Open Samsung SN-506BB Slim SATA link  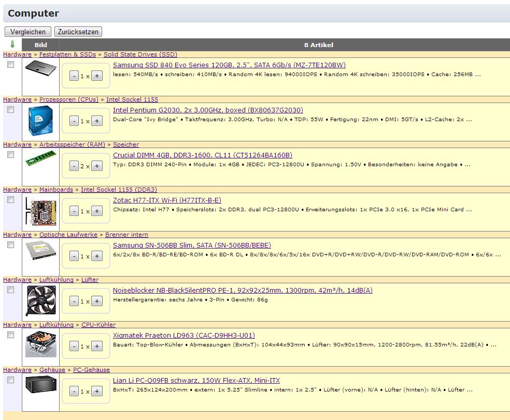point(192,245)
